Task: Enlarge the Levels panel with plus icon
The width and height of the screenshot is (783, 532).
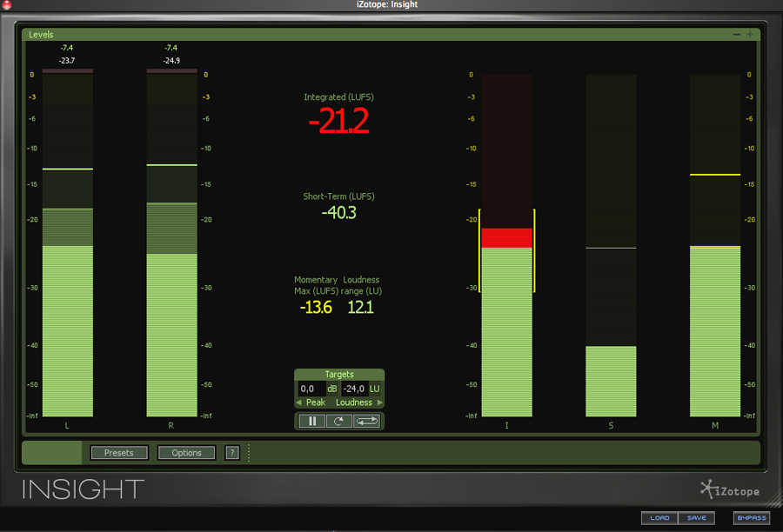Action: click(x=751, y=35)
